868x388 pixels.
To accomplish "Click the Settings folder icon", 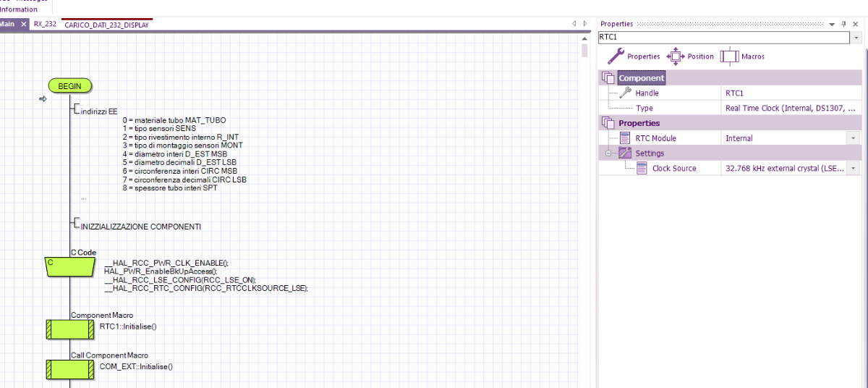I will [626, 153].
